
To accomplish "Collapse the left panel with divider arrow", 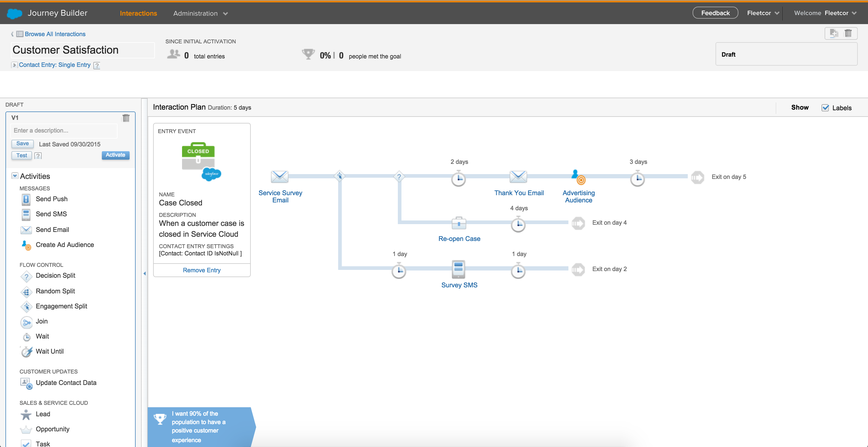I will 145,274.
